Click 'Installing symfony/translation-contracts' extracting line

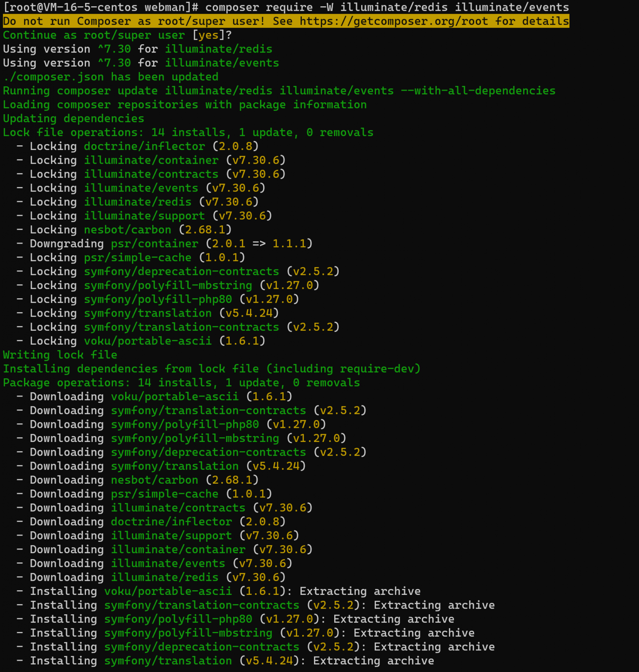point(256,606)
